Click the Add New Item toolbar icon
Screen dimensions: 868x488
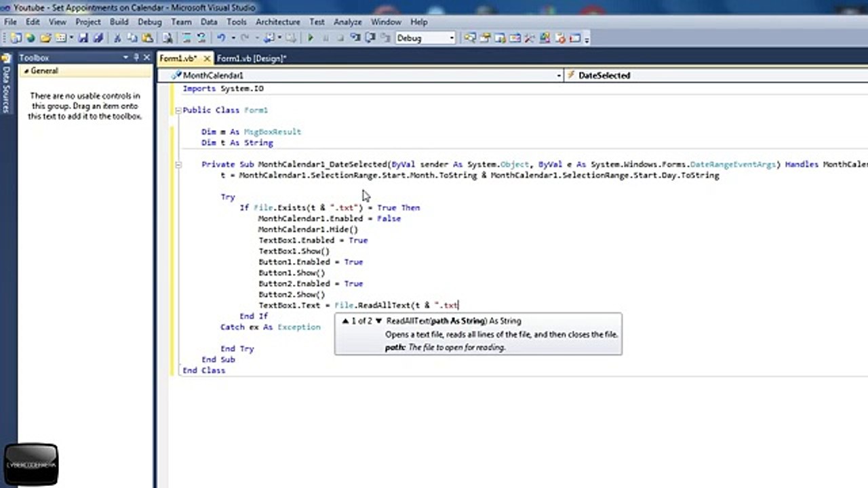pos(60,38)
